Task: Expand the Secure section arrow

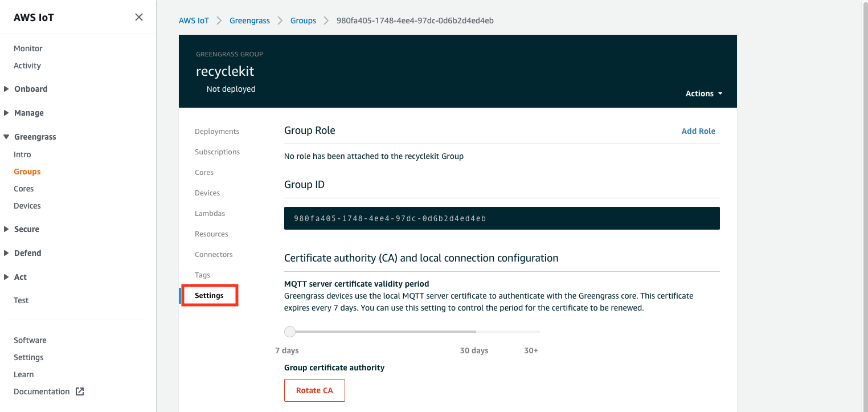Action: (x=6, y=229)
